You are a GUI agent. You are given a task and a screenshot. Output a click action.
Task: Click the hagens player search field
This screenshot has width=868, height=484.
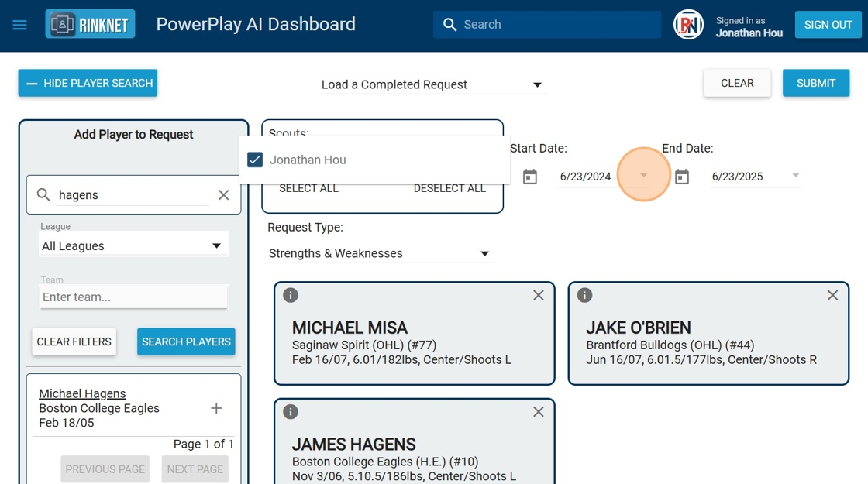click(133, 194)
